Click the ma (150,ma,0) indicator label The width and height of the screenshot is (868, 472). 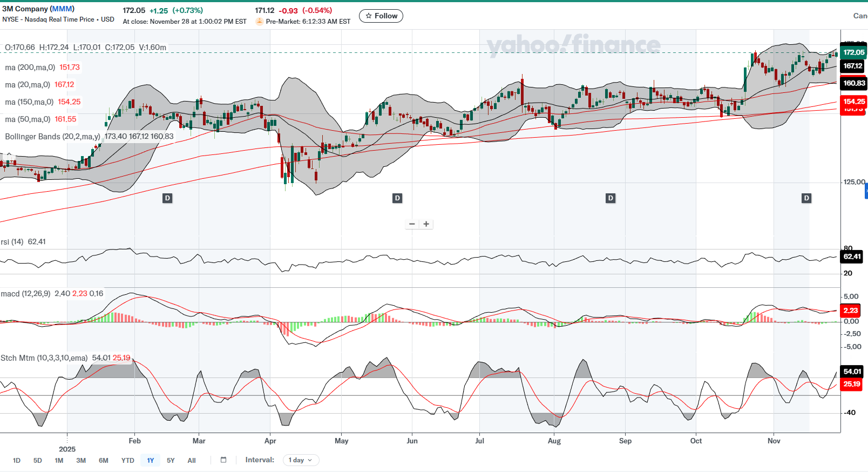(x=29, y=102)
